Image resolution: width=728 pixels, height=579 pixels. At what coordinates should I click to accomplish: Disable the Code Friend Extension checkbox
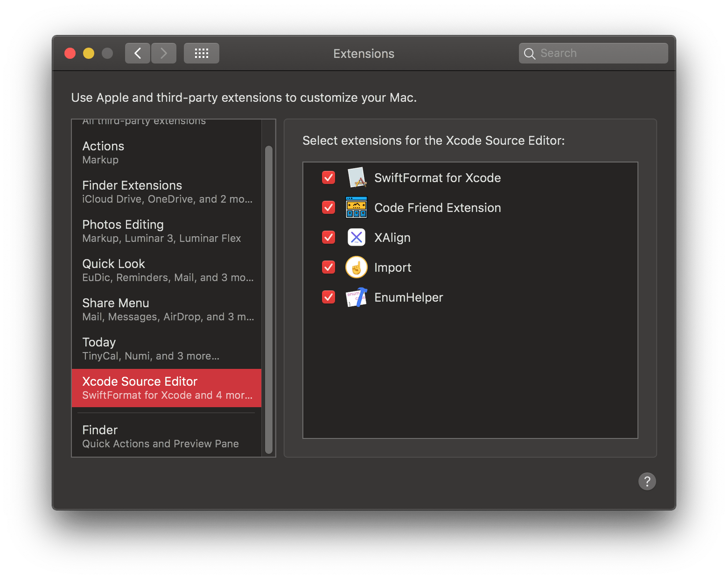coord(329,207)
